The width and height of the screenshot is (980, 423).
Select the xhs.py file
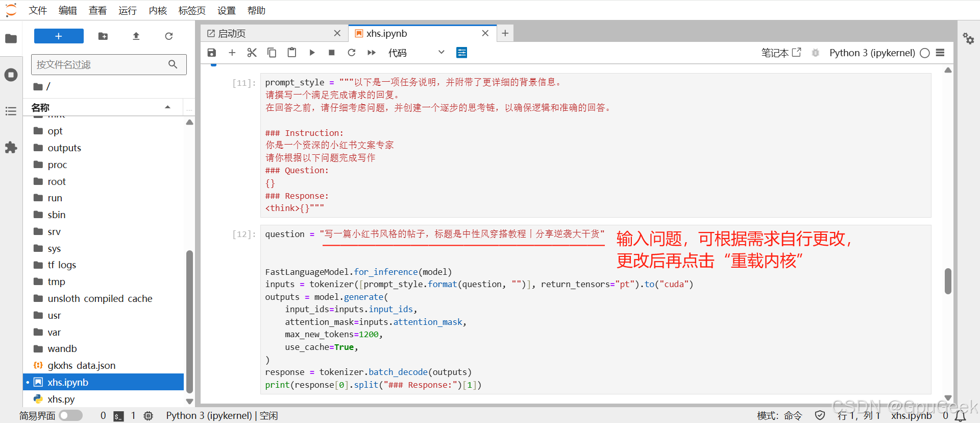tap(104, 399)
